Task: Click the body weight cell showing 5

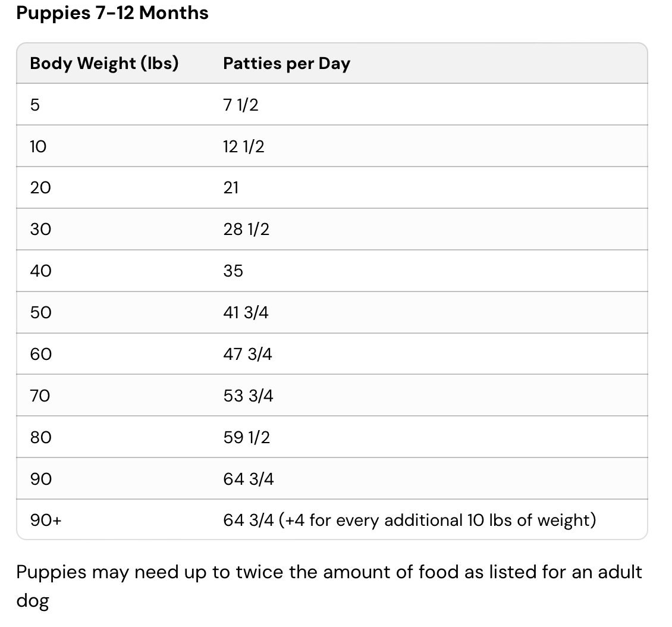Action: [34, 105]
